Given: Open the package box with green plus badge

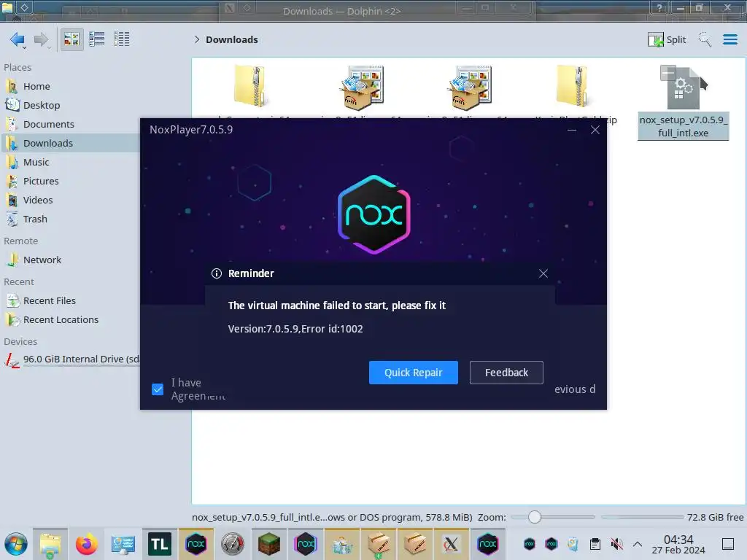Looking at the screenshot, I should click(379, 544).
